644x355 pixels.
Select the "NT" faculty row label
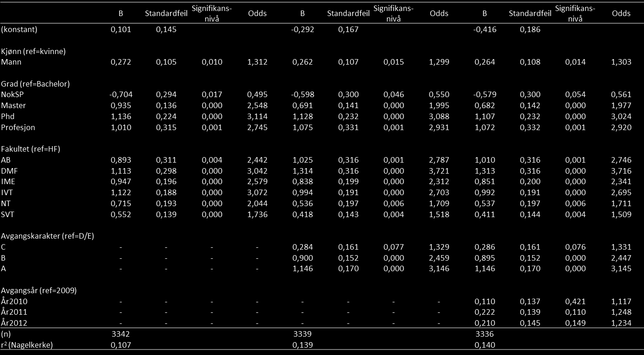pyautogui.click(x=6, y=204)
